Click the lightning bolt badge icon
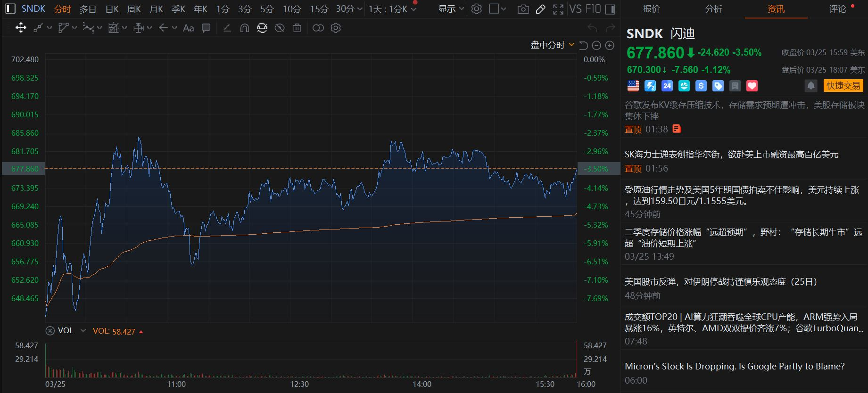Screen dimensions: 868x393 [x=650, y=86]
